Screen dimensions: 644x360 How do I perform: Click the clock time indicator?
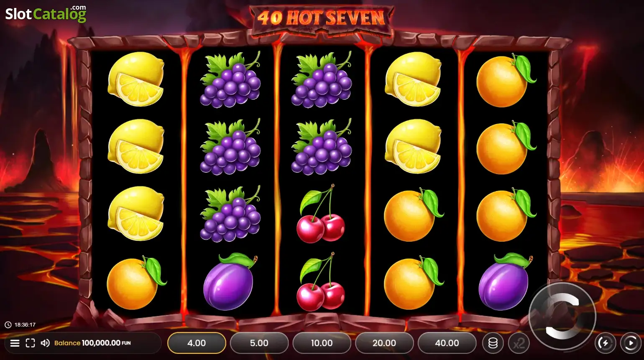(20, 324)
